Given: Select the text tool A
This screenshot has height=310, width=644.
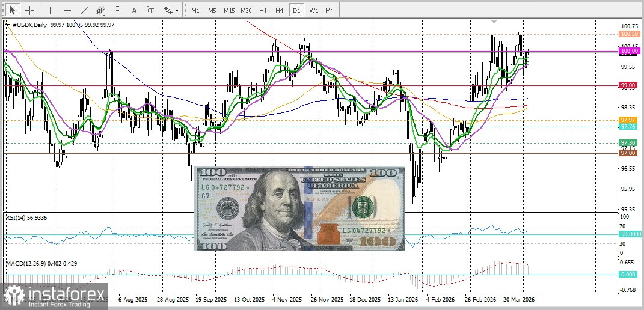Looking at the screenshot, I should (134, 10).
